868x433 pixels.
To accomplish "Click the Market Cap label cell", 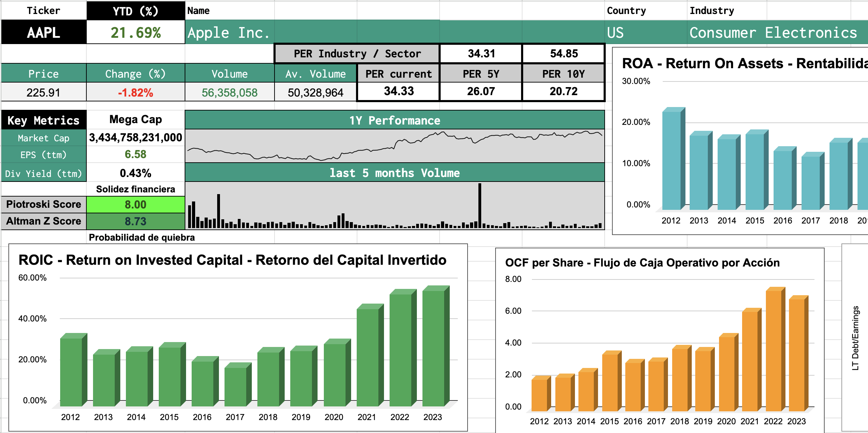I will 44,138.
